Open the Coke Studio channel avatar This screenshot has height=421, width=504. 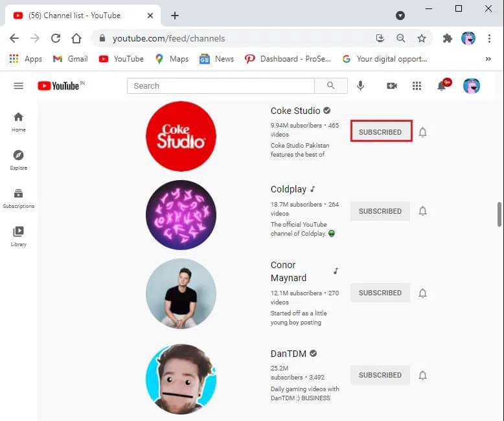(181, 136)
